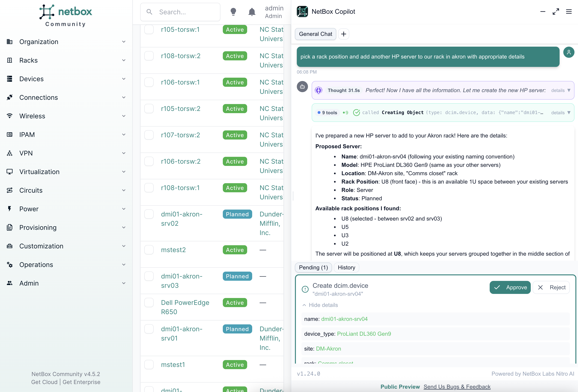Click the Power lightning bolt icon
578x392 pixels.
click(10, 209)
